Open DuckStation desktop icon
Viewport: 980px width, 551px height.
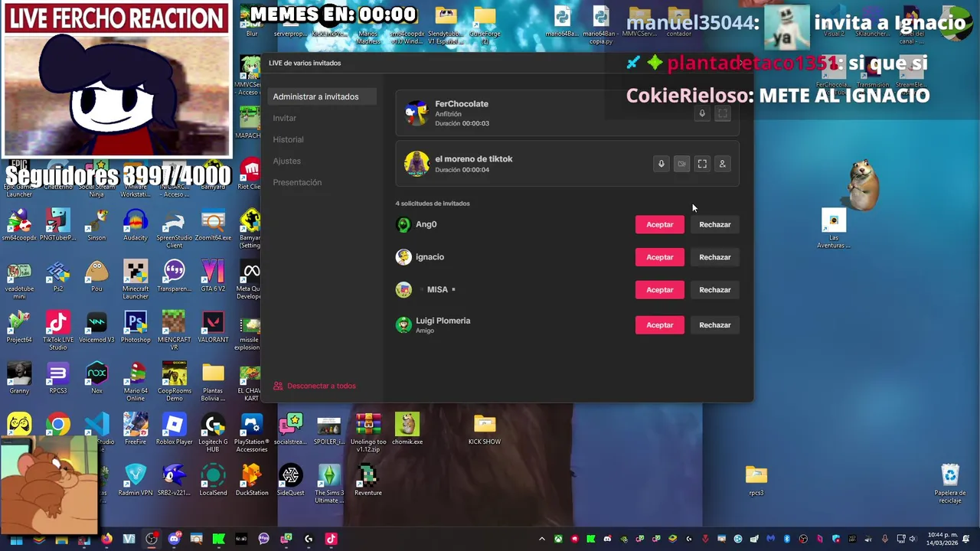(x=252, y=481)
